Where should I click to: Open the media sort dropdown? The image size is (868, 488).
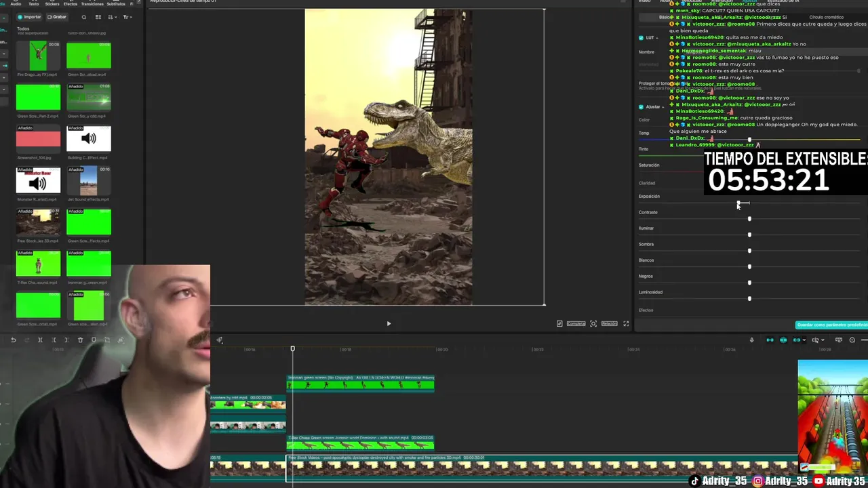(113, 17)
